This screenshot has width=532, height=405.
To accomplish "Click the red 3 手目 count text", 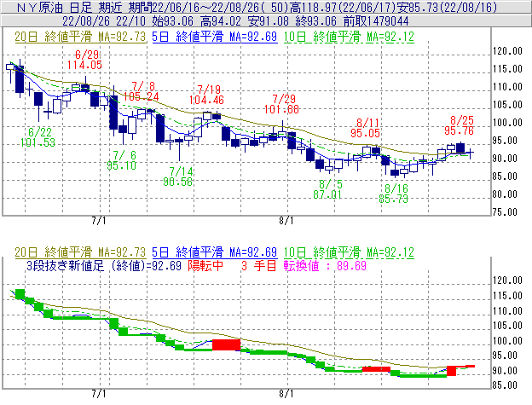I will pyautogui.click(x=259, y=265).
